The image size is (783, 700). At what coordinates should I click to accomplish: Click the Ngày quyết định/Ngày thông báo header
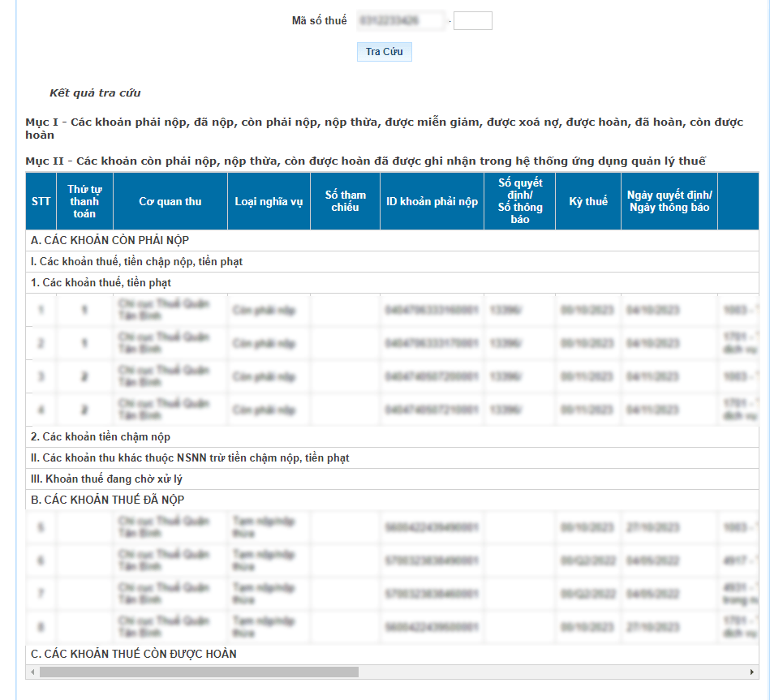click(x=669, y=201)
